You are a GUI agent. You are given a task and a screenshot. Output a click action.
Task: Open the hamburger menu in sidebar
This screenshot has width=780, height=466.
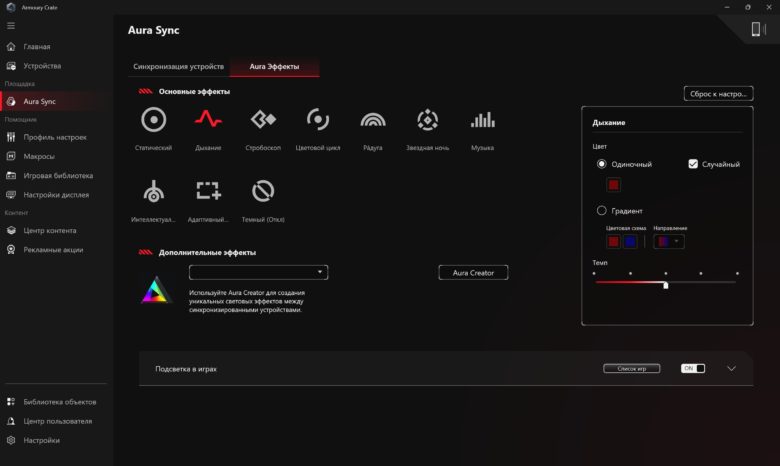pyautogui.click(x=11, y=25)
